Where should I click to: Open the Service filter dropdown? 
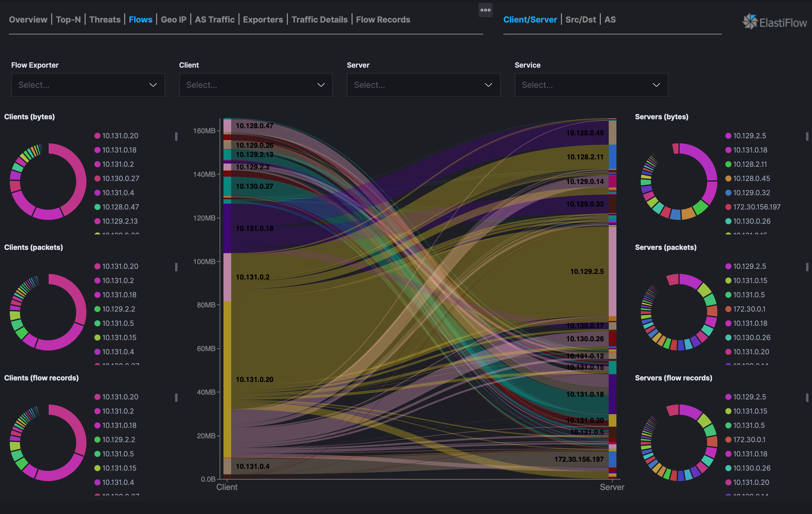point(591,85)
